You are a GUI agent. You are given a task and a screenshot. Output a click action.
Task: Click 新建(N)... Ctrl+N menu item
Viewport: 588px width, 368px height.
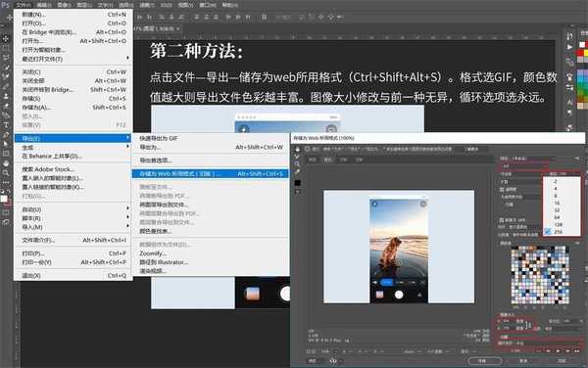click(x=73, y=15)
